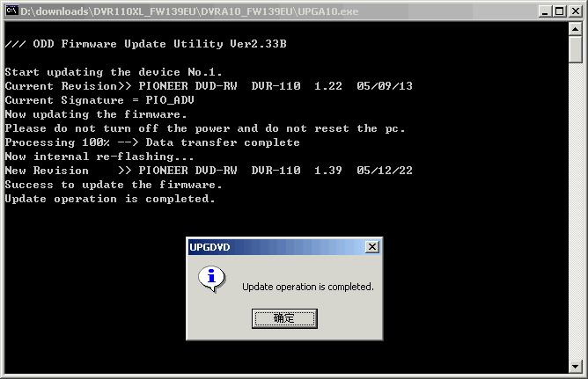Close the UPGDVD message dialog
This screenshot has width=588, height=379.
click(x=372, y=247)
